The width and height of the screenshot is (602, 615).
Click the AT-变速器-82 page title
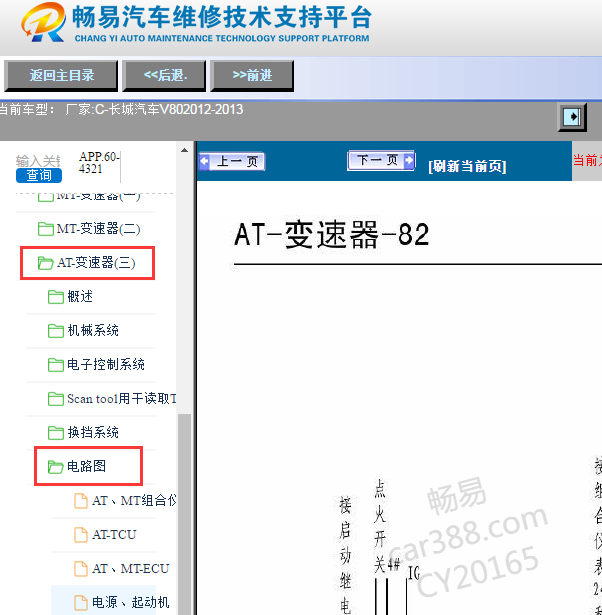point(331,235)
